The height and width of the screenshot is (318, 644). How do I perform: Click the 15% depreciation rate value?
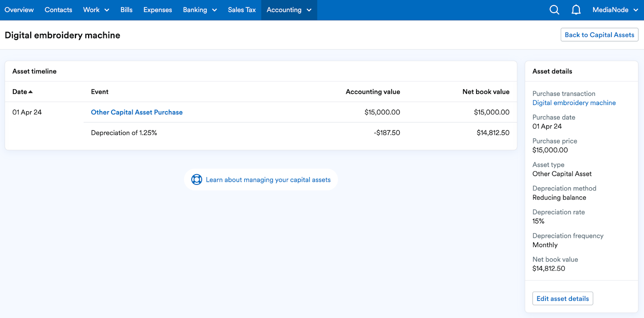538,221
